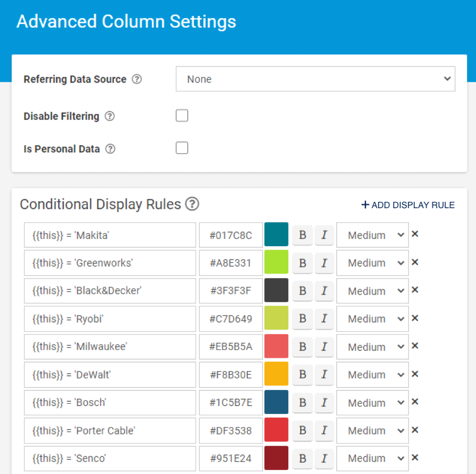Open the Milwaukee coral color swatch

[276, 346]
